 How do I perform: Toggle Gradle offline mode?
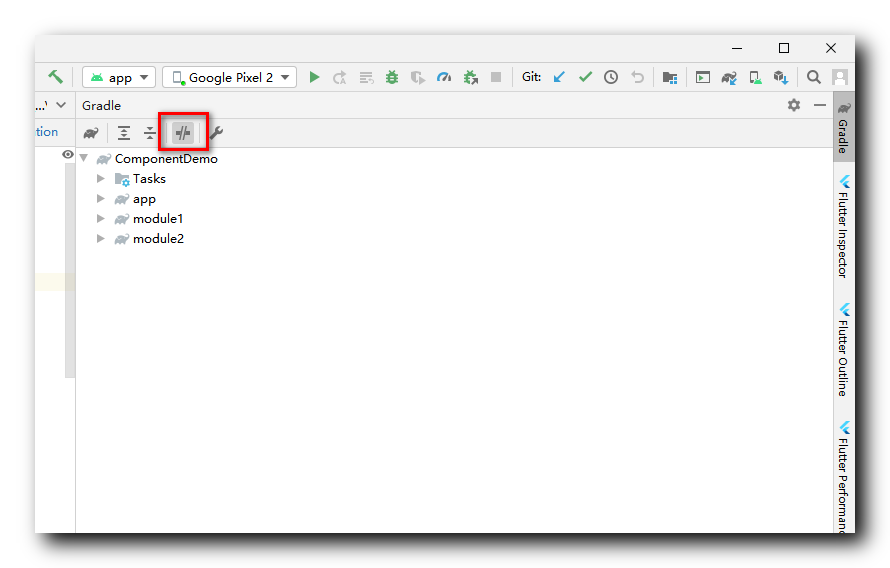point(183,133)
